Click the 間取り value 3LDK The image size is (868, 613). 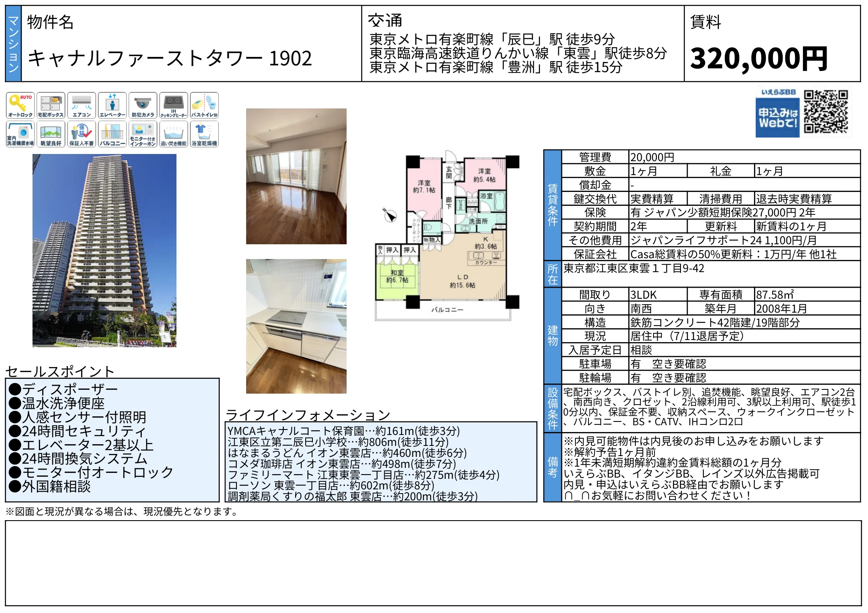(x=658, y=295)
